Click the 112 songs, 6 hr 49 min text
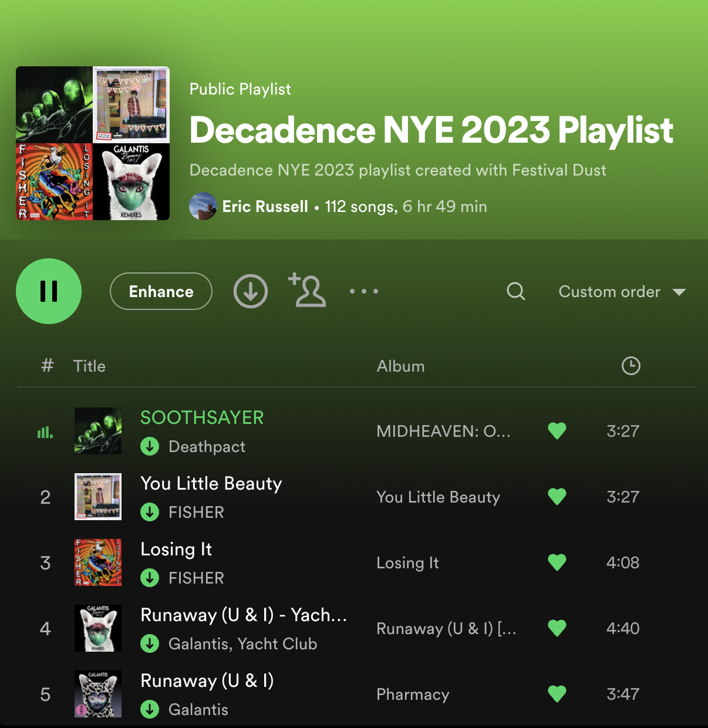708x728 pixels. (406, 207)
